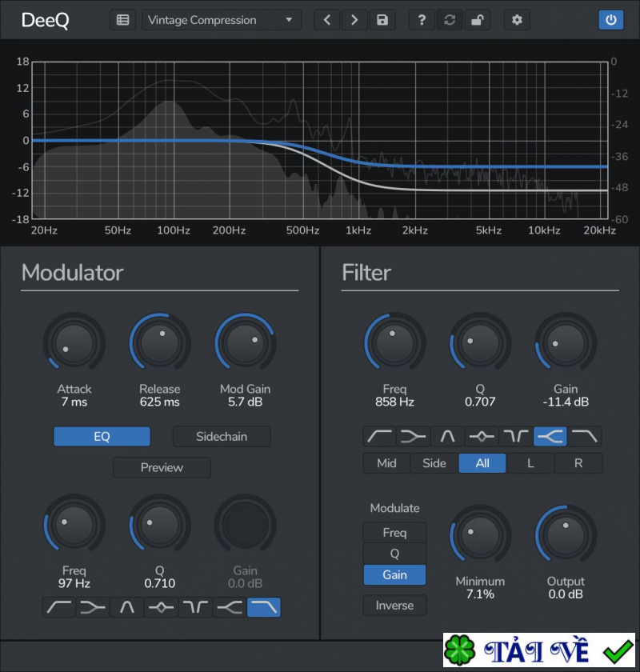The height and width of the screenshot is (672, 640).
Task: Switch modulator source to Sidechain
Action: point(222,437)
